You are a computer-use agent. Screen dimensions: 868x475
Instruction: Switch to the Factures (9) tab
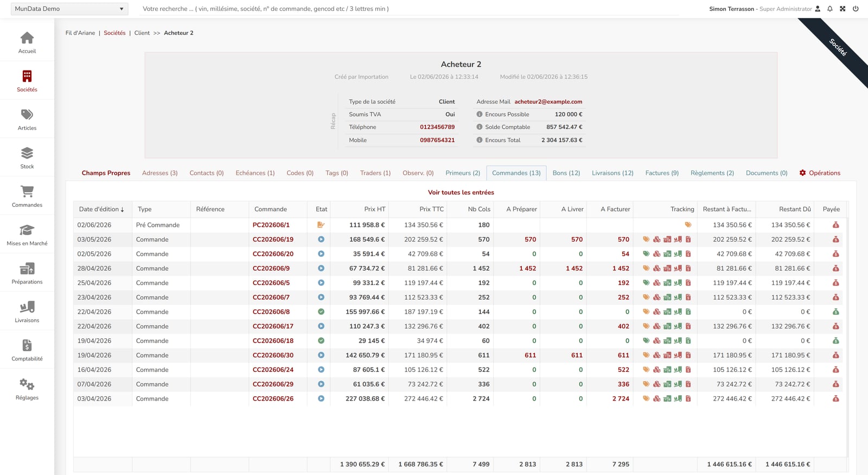(x=662, y=173)
